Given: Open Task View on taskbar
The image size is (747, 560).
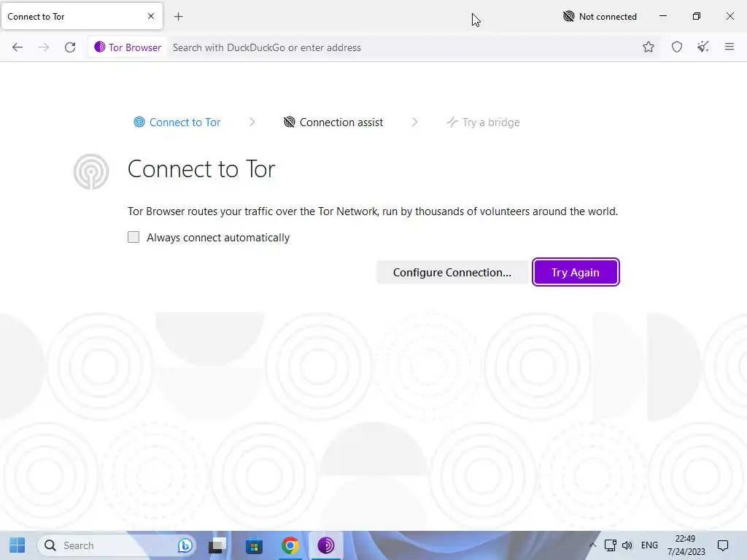Looking at the screenshot, I should [217, 545].
